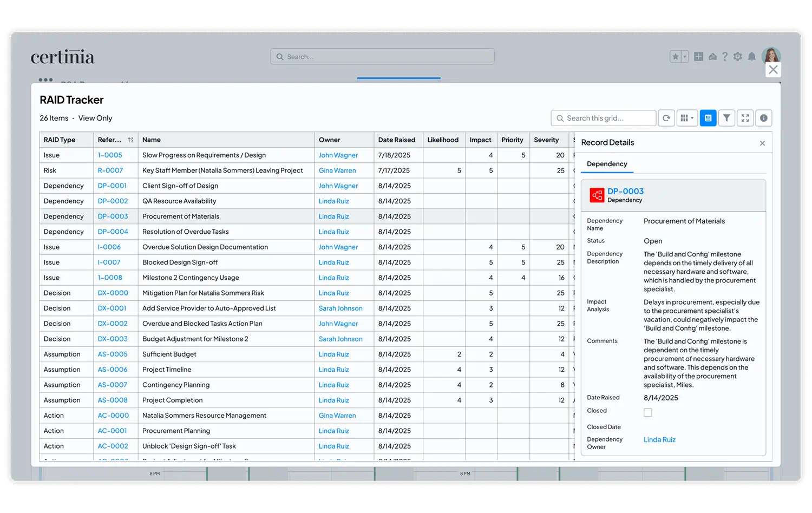Open the email inbox icon
Image resolution: width=812 pixels, height=513 pixels.
712,56
